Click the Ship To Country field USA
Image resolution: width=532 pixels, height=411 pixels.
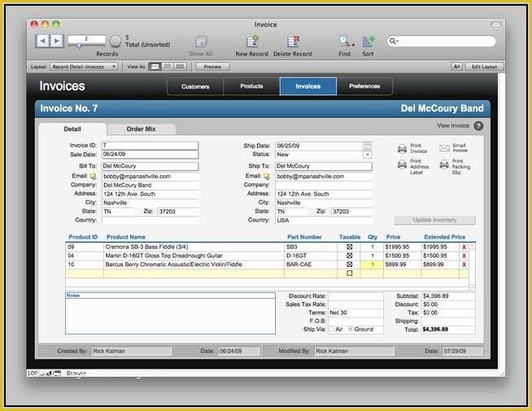(x=324, y=221)
